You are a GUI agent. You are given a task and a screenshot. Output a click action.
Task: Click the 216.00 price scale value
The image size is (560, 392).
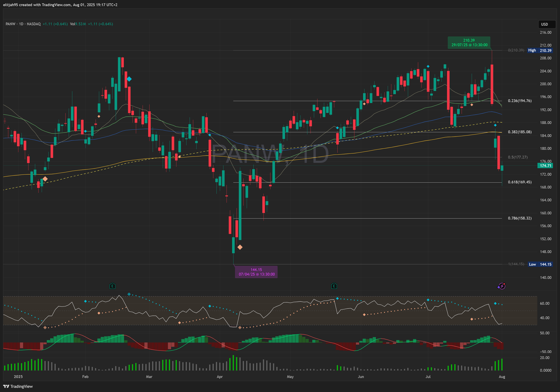tap(546, 32)
